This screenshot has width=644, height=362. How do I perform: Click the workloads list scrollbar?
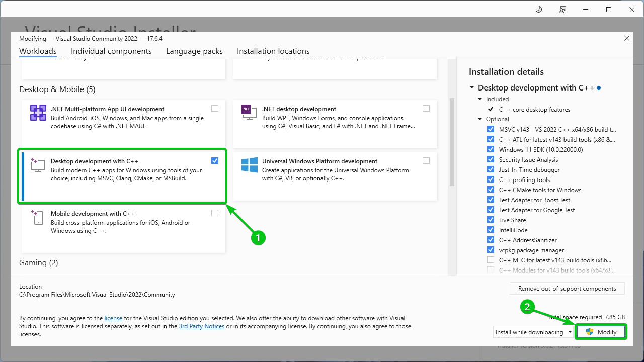451,142
